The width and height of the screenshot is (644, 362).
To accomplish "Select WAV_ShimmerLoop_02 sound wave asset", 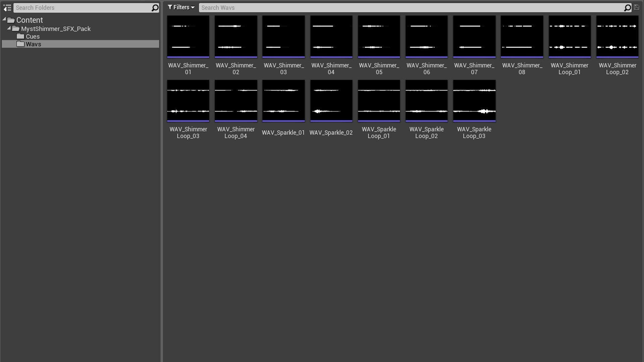I will (x=617, y=37).
